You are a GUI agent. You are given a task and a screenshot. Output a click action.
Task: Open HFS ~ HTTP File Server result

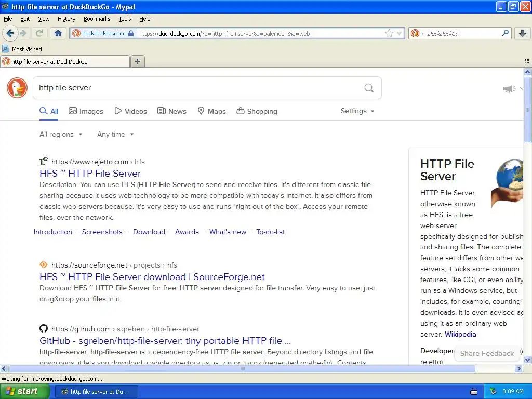pyautogui.click(x=90, y=174)
